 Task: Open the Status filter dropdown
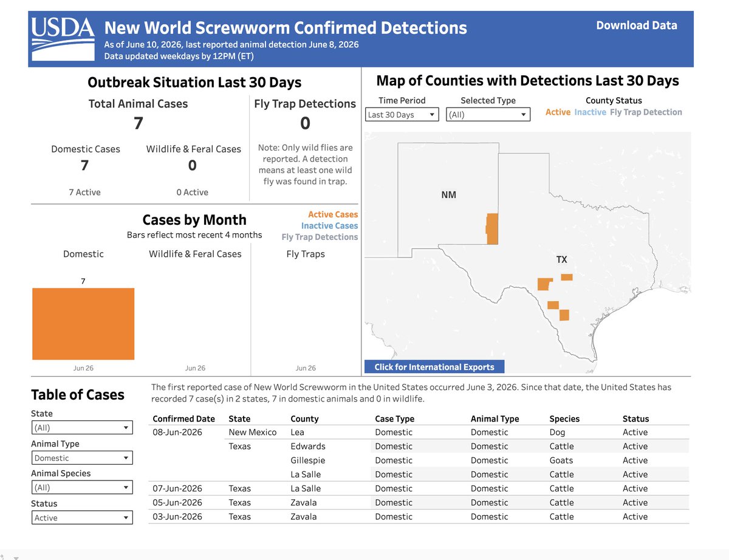coord(82,517)
